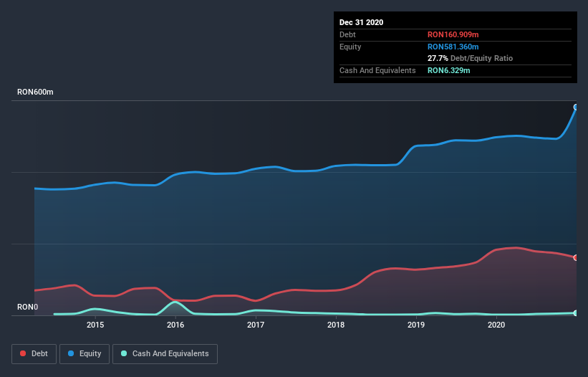Toggle the Cash And Equivalents legend button
Image resolution: width=588 pixels, height=377 pixels.
pos(165,354)
